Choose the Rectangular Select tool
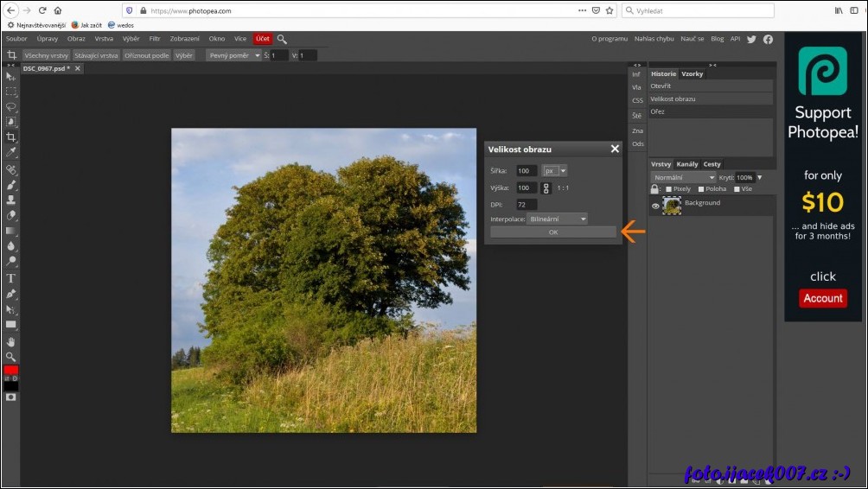 click(11, 91)
